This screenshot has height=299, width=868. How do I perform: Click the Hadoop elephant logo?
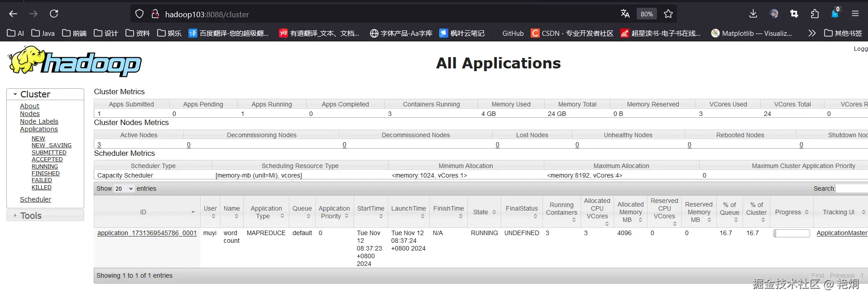pyautogui.click(x=75, y=61)
